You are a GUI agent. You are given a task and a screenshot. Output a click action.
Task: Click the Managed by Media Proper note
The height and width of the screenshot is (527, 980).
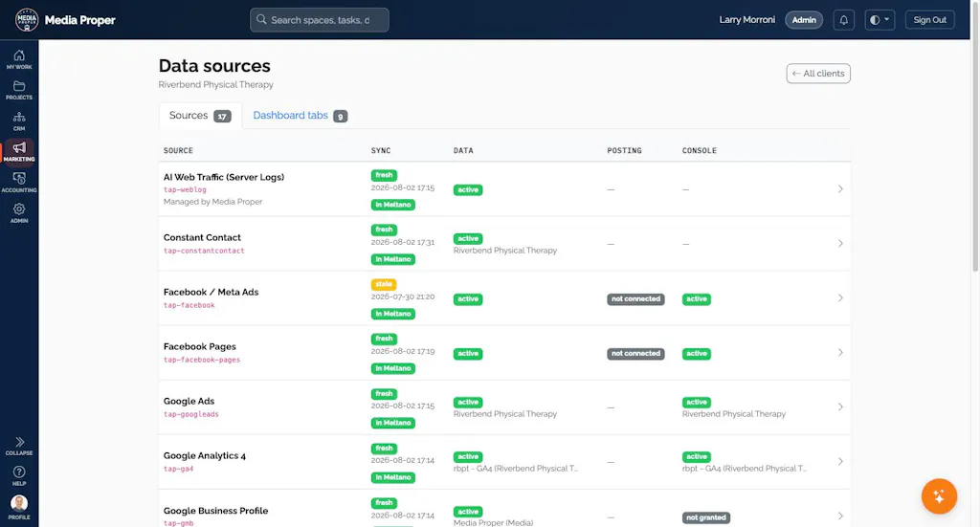point(213,202)
